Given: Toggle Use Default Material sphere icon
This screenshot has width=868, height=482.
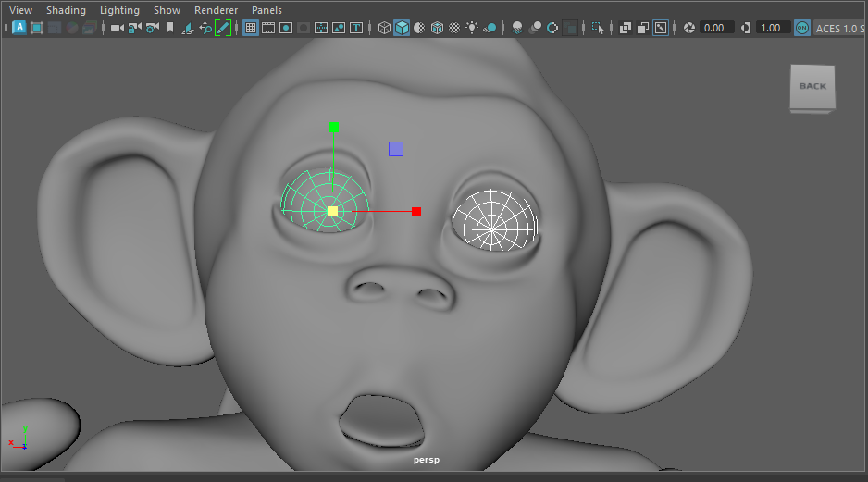Looking at the screenshot, I should (x=419, y=28).
